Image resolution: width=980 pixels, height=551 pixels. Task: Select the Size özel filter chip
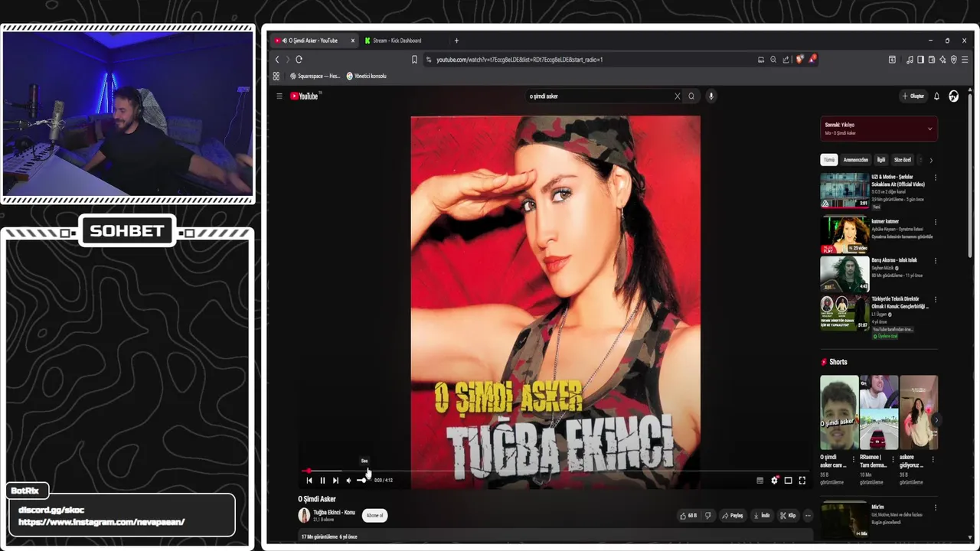pyautogui.click(x=903, y=160)
